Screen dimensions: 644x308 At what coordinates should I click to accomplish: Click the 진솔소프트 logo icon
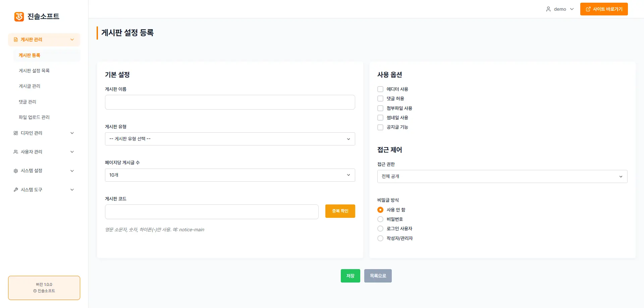pyautogui.click(x=19, y=16)
